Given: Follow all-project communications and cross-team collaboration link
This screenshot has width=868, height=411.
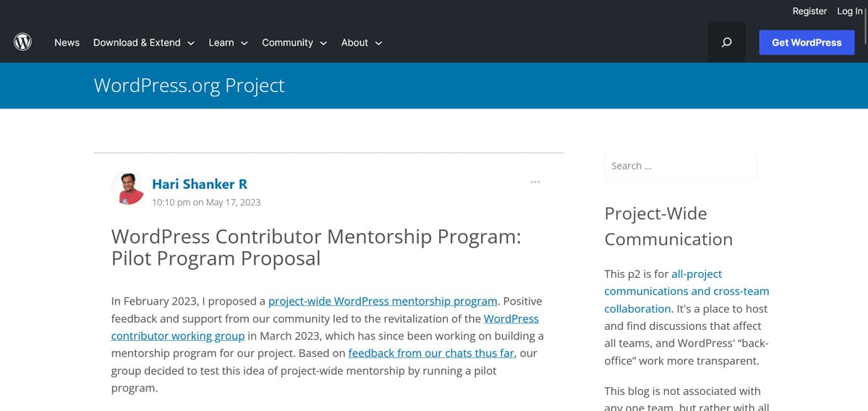Looking at the screenshot, I should pyautogui.click(x=686, y=291).
